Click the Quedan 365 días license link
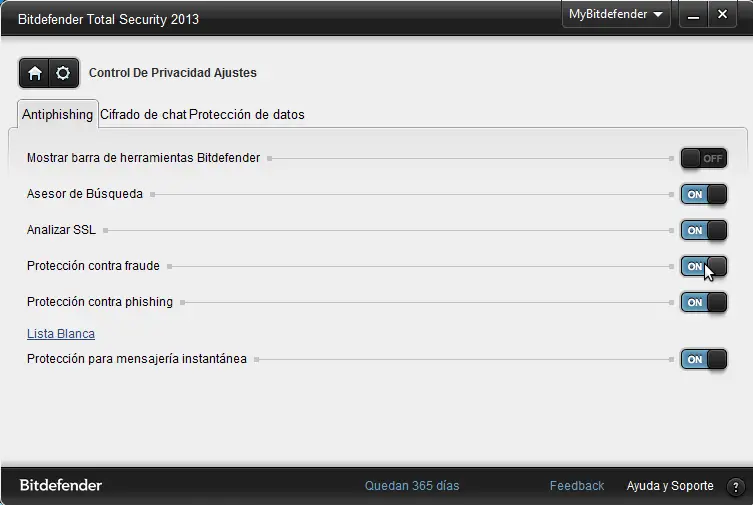 point(412,486)
